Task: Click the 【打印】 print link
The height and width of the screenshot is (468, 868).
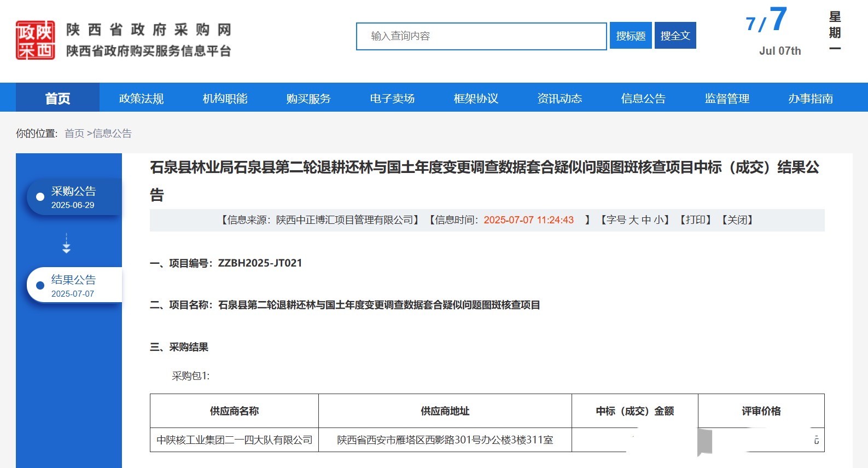Action: [x=695, y=220]
